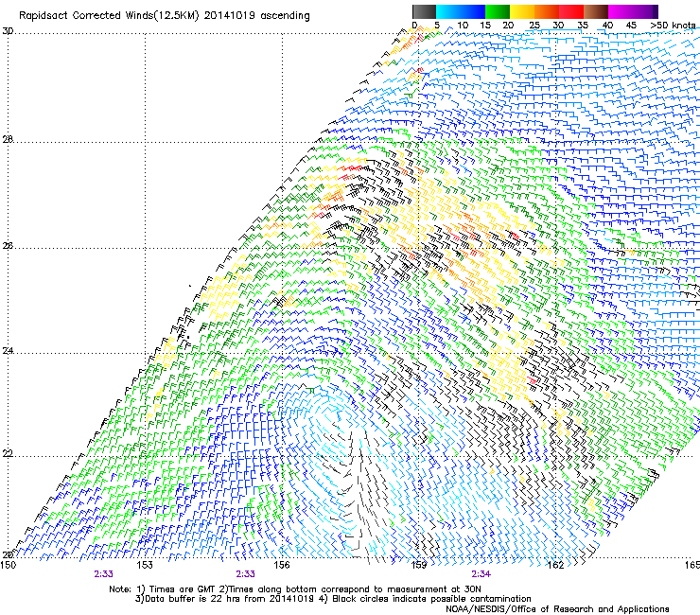The width and height of the screenshot is (700, 615).
Task: Click the latitude label 30
Action: point(8,31)
